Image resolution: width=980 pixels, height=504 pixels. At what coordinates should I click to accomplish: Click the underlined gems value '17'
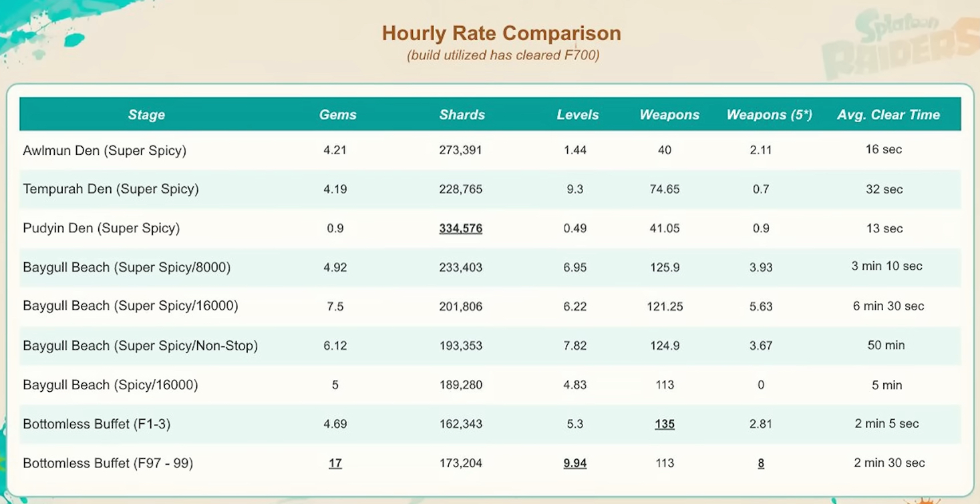(x=335, y=463)
